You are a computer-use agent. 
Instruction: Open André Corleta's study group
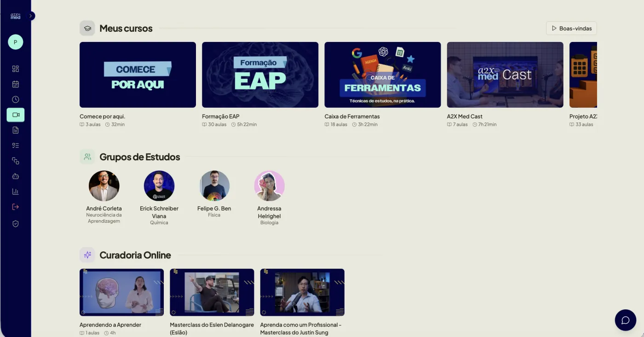tap(104, 186)
